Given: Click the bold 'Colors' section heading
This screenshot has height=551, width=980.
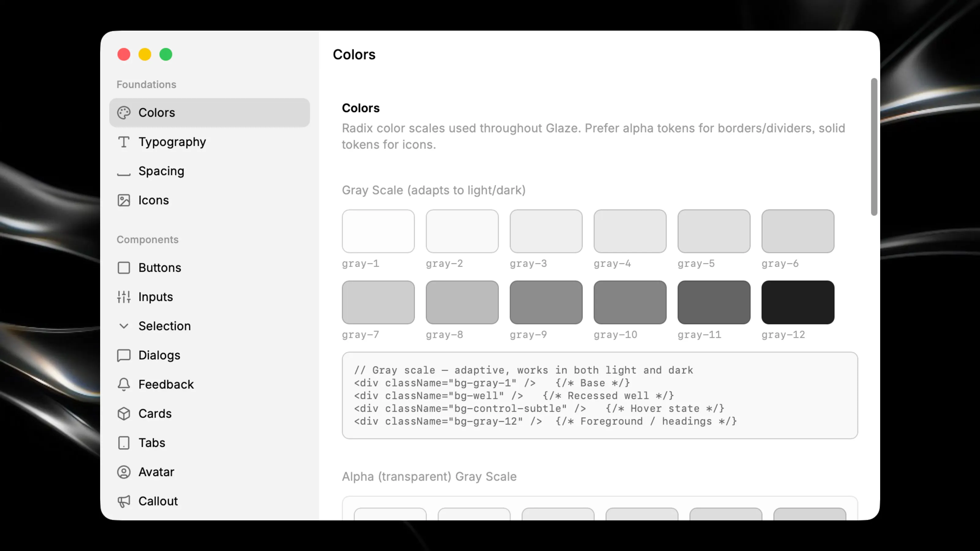Looking at the screenshot, I should [361, 108].
